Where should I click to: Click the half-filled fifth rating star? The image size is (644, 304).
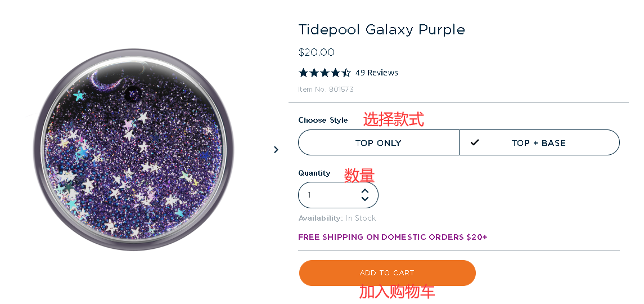346,73
